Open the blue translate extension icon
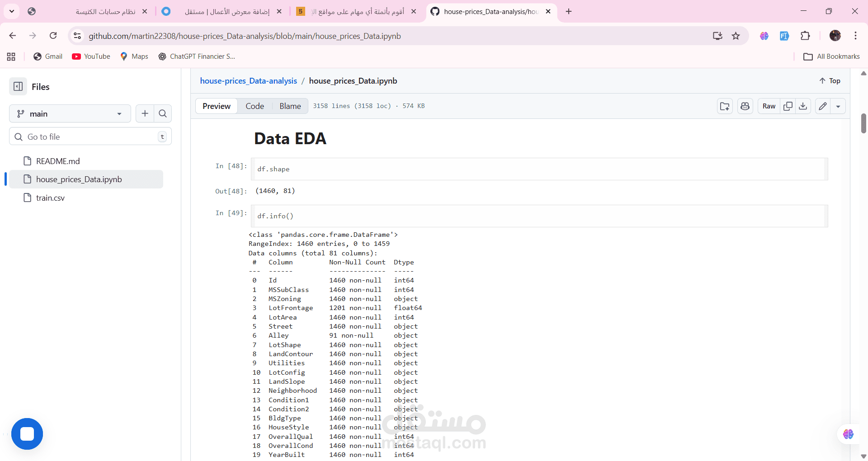 (784, 36)
